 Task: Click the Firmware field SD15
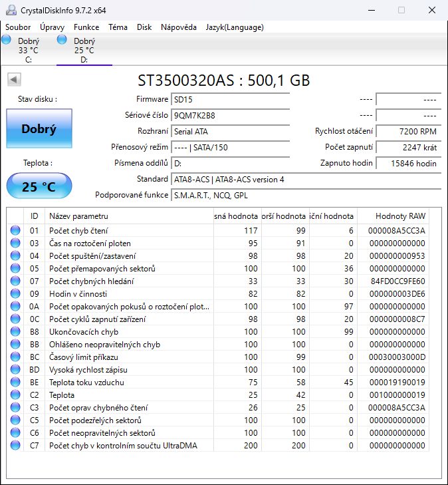230,99
